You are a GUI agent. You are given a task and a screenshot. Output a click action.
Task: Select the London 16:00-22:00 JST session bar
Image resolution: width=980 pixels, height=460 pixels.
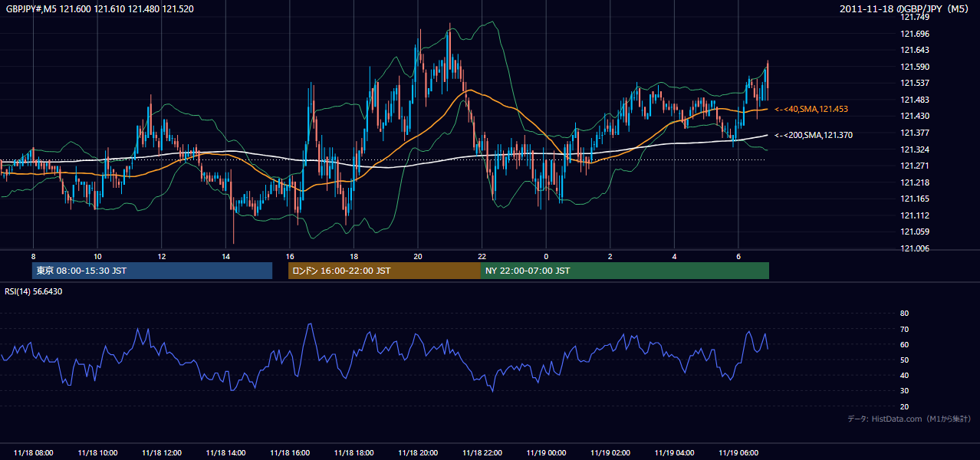(384, 271)
